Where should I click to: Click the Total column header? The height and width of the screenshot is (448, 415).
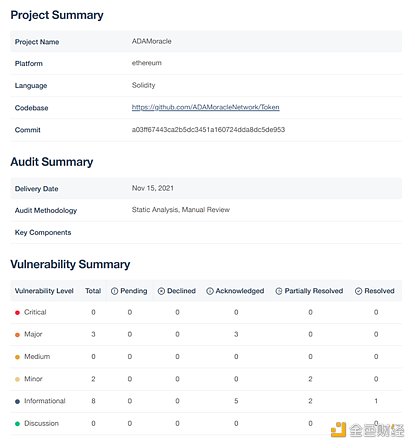coord(93,291)
